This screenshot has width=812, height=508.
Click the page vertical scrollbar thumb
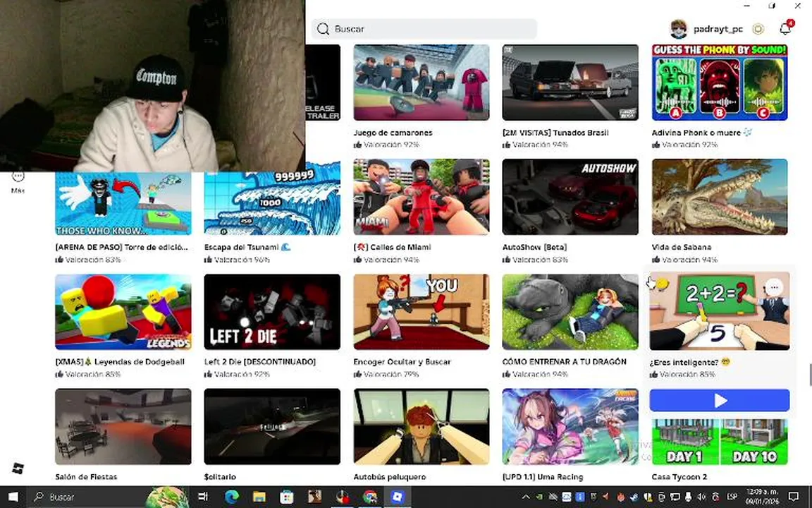(810, 375)
